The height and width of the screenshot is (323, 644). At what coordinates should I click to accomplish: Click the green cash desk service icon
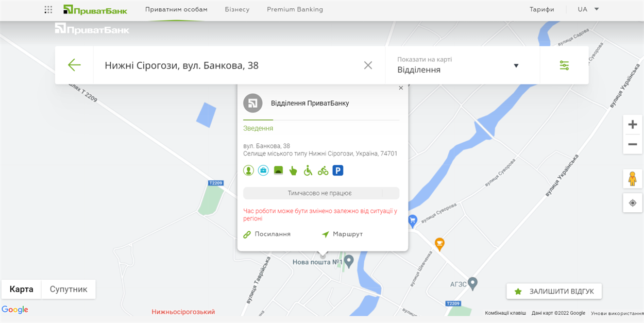pyautogui.click(x=278, y=171)
